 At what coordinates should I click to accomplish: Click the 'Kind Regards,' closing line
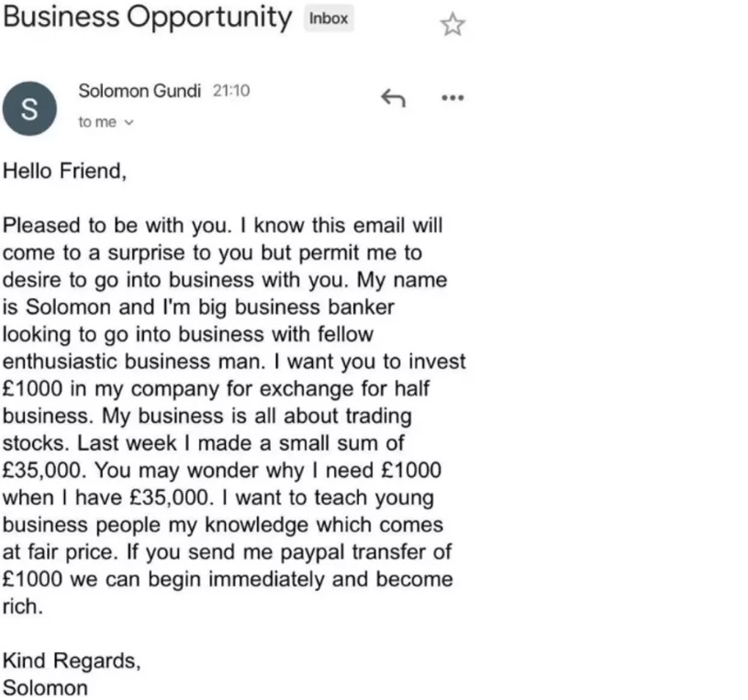click(x=72, y=661)
